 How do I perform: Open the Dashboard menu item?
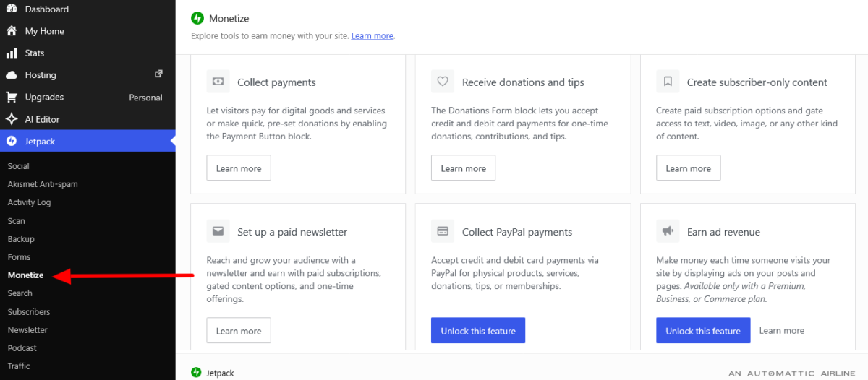click(88, 9)
